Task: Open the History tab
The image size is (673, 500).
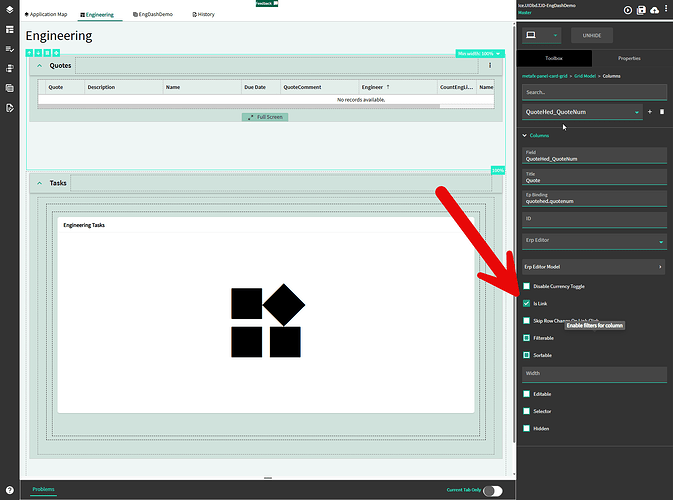Action: point(203,14)
